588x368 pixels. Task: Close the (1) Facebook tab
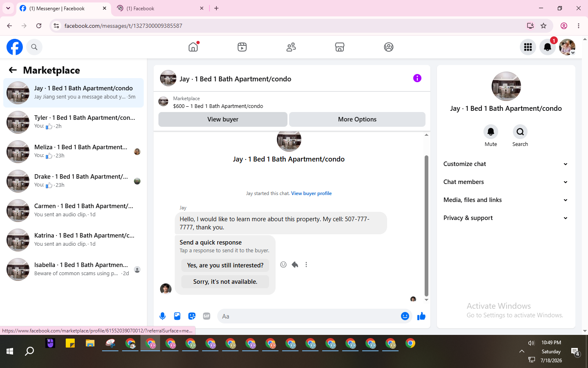click(x=202, y=8)
